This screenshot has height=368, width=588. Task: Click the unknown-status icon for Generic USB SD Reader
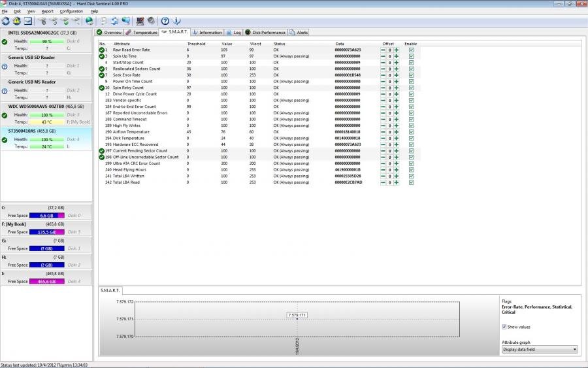5,66
